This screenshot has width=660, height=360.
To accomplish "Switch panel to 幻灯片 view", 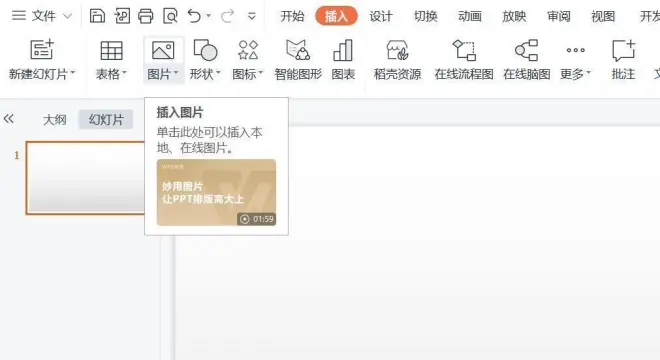I will [106, 120].
